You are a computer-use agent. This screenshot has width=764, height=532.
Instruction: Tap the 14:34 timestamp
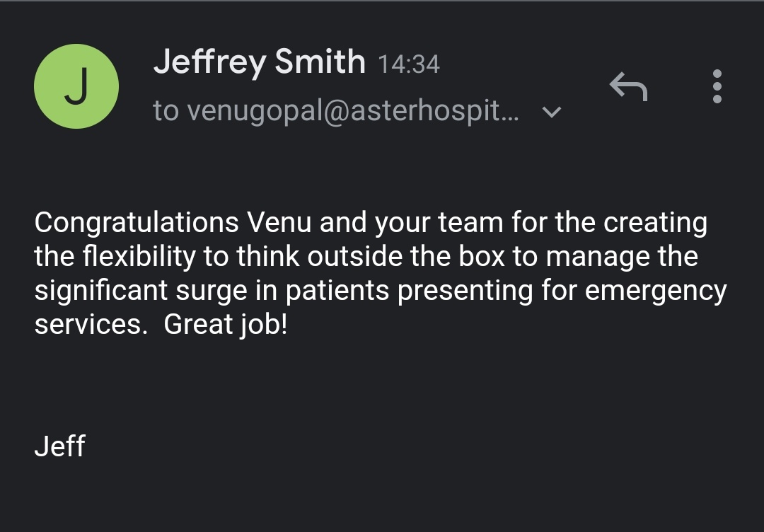[409, 65]
